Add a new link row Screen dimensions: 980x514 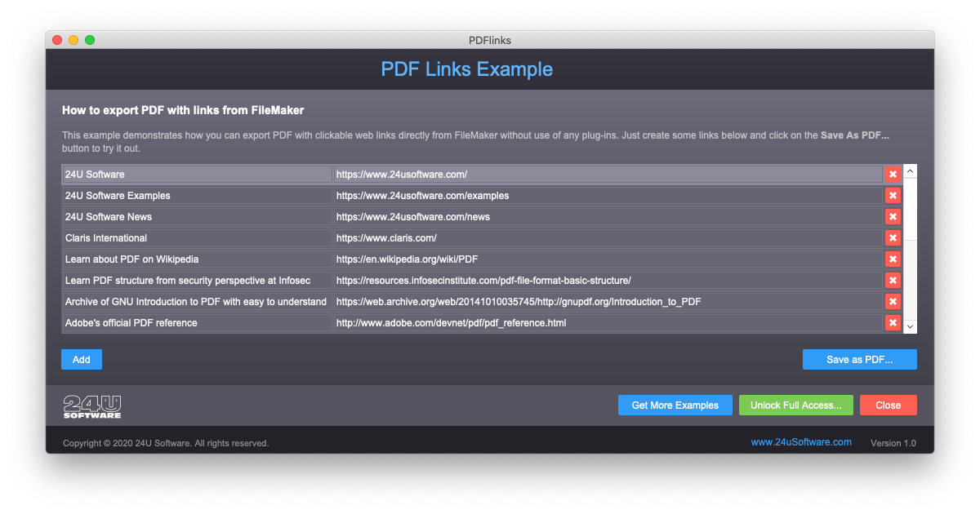tap(81, 359)
